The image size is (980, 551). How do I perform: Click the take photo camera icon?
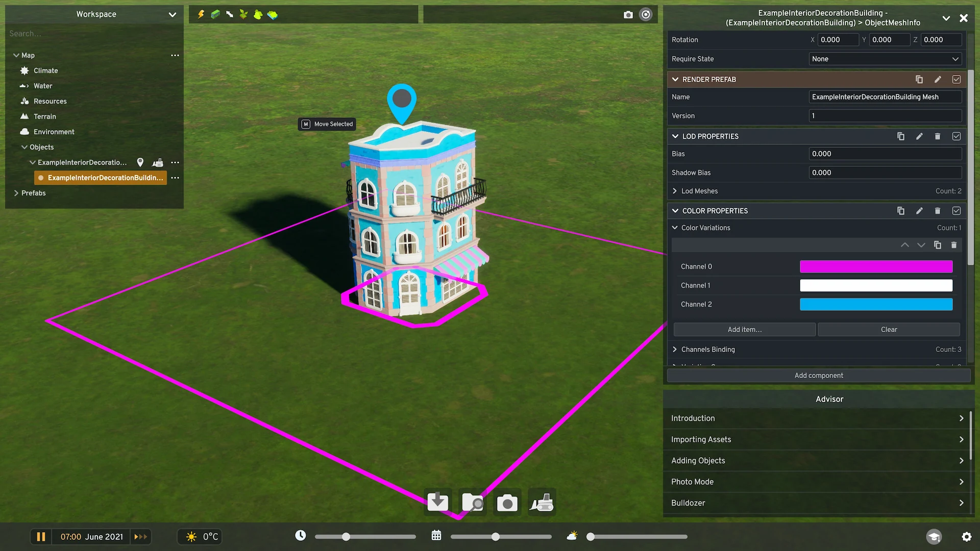coord(507,503)
